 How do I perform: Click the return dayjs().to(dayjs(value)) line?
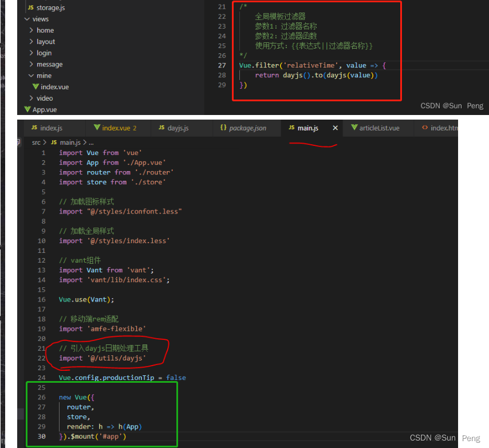[x=316, y=76]
